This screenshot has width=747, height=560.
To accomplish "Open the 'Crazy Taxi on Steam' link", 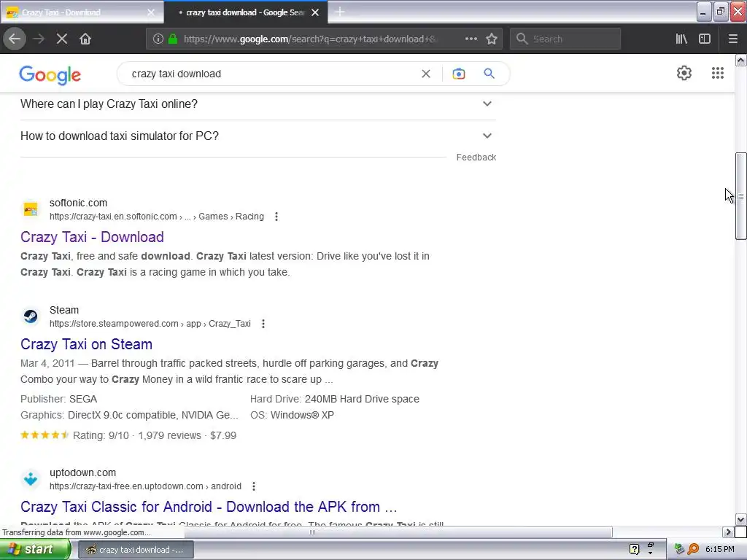I will click(86, 344).
